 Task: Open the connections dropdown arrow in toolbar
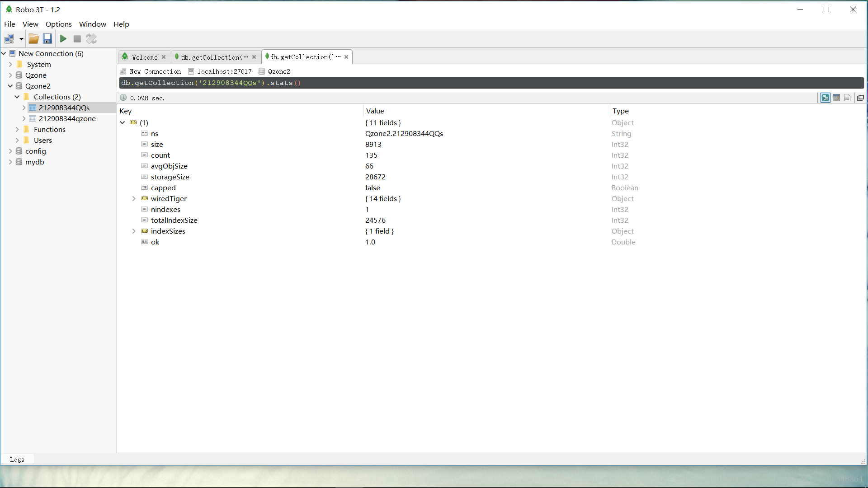pyautogui.click(x=21, y=39)
